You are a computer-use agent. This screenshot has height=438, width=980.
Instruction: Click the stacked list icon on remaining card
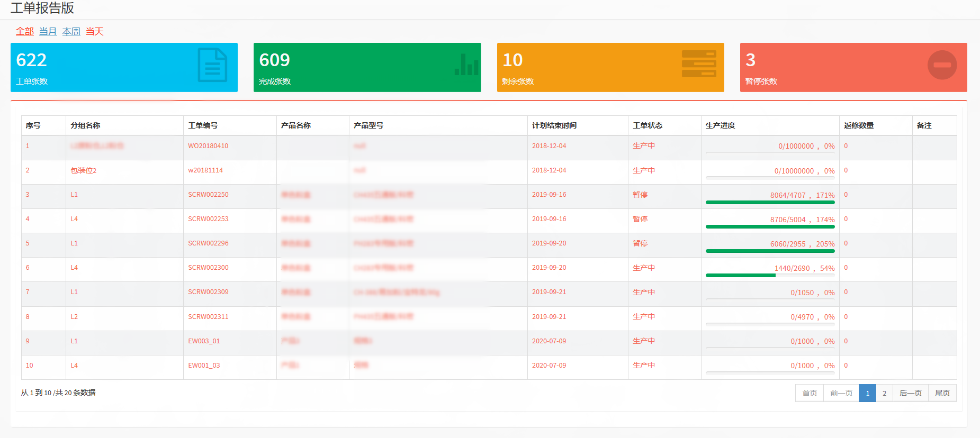coord(699,64)
